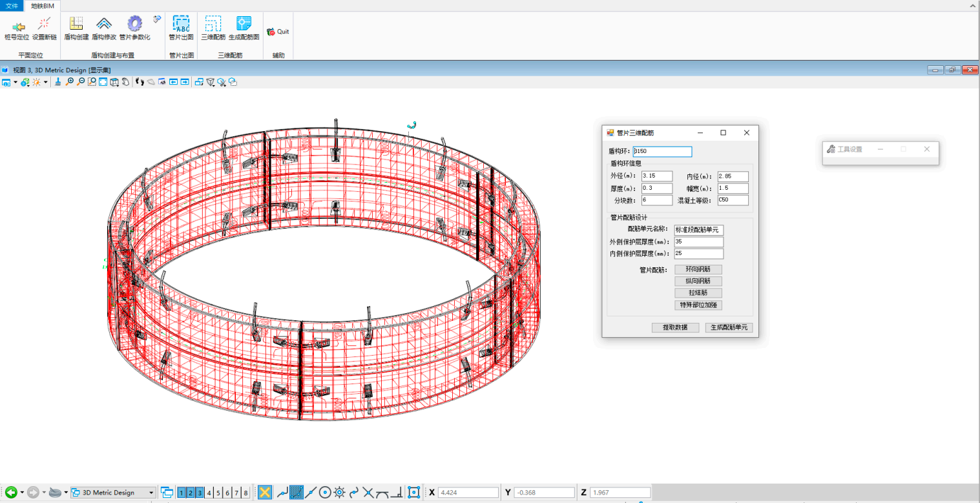
Task: Expand the view attributes dropdown arrow
Action: coord(16,82)
